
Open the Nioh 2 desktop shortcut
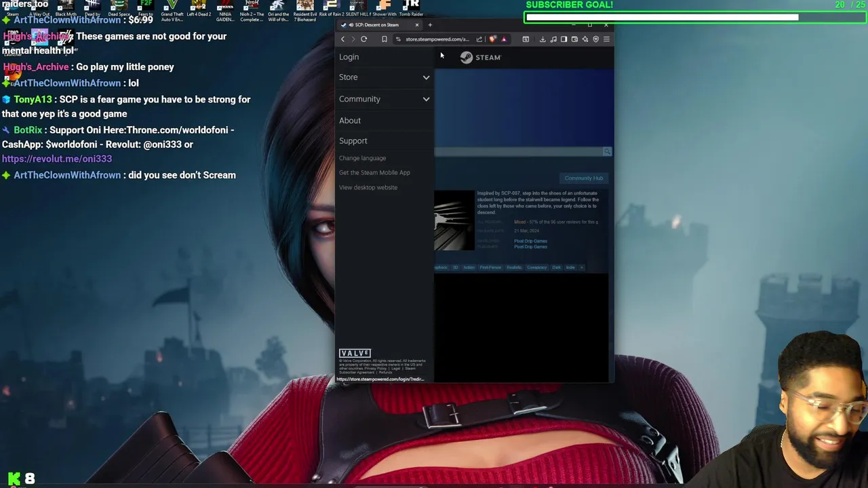tap(252, 11)
